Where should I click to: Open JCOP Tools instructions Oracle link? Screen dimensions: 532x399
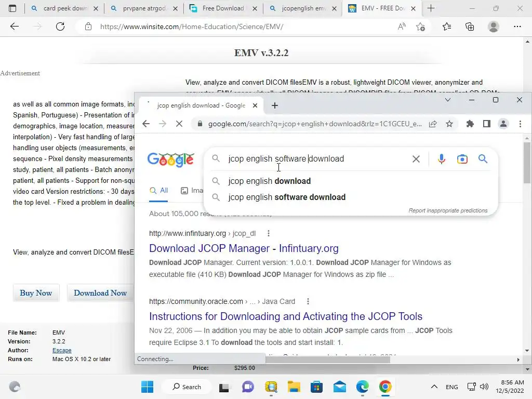pos(286,316)
